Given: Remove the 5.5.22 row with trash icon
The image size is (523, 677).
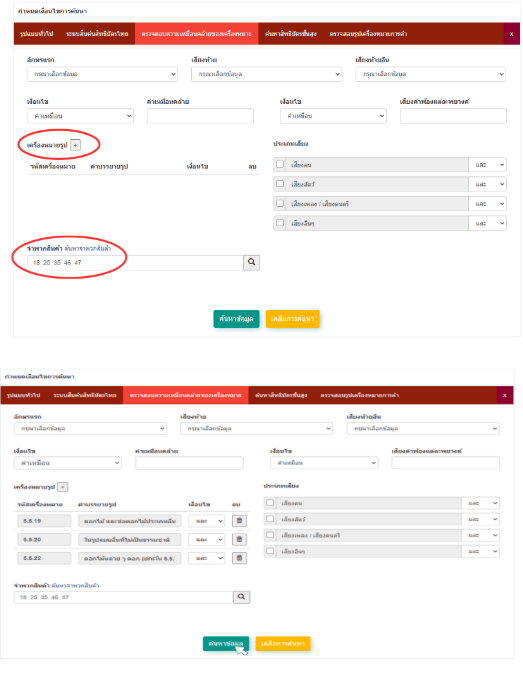Looking at the screenshot, I should (x=240, y=558).
